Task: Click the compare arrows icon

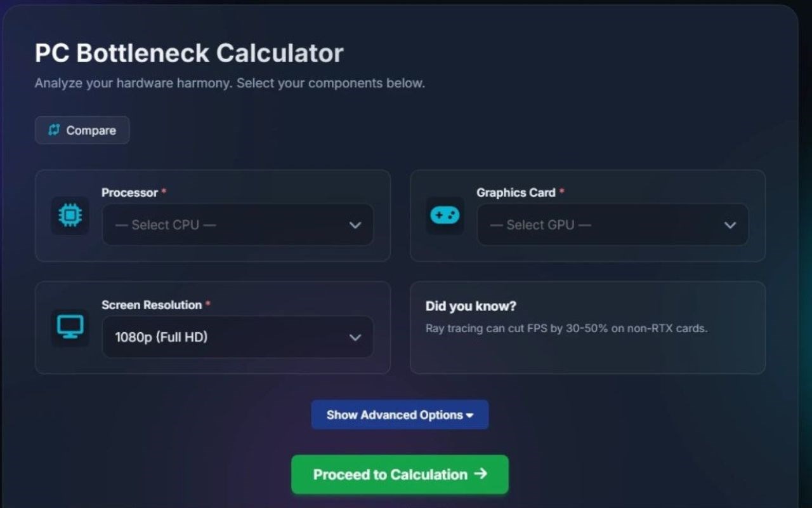Action: [x=54, y=130]
